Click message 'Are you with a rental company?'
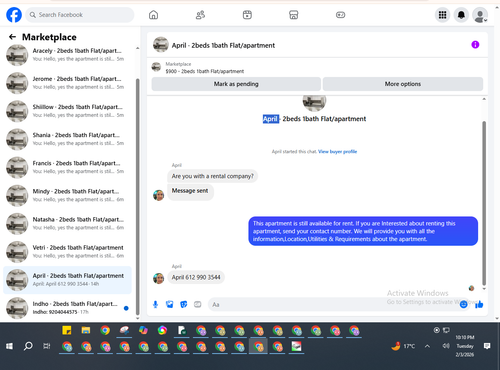Screen dimensions: 500x370 (212, 176)
